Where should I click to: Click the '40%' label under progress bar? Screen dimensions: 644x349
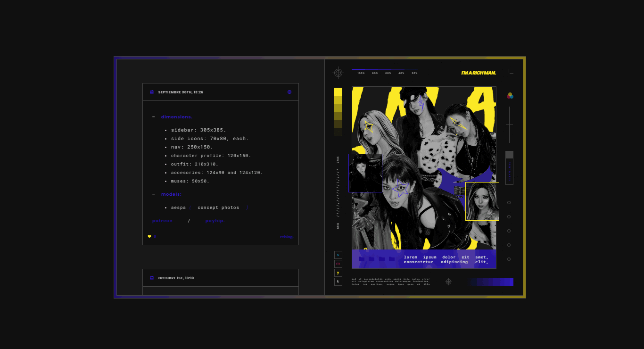(x=401, y=74)
